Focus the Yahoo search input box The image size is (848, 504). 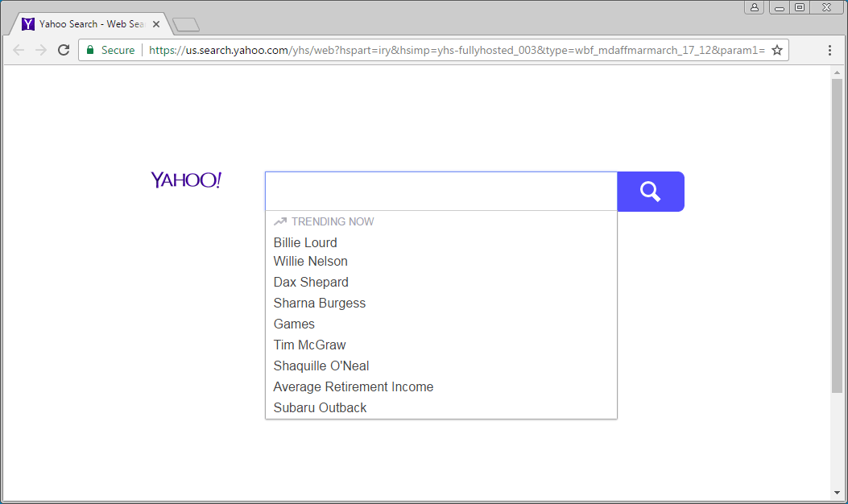(x=441, y=192)
